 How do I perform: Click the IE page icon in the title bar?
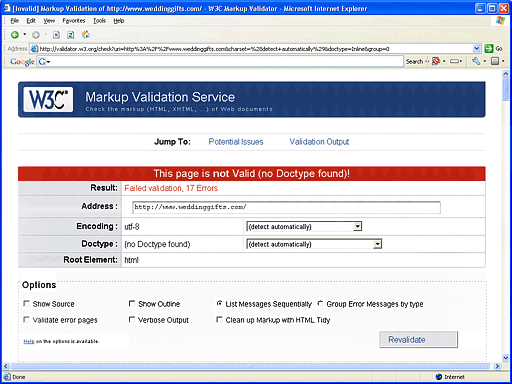[x=7, y=8]
